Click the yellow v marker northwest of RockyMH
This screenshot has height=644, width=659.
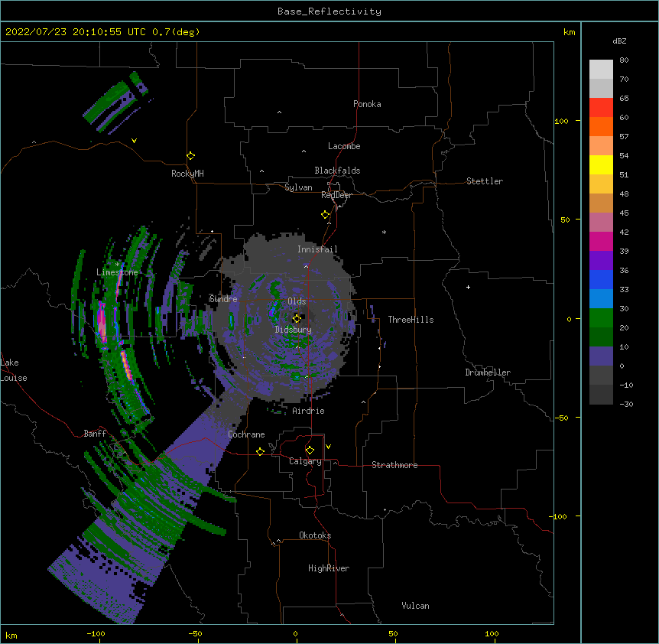(134, 141)
